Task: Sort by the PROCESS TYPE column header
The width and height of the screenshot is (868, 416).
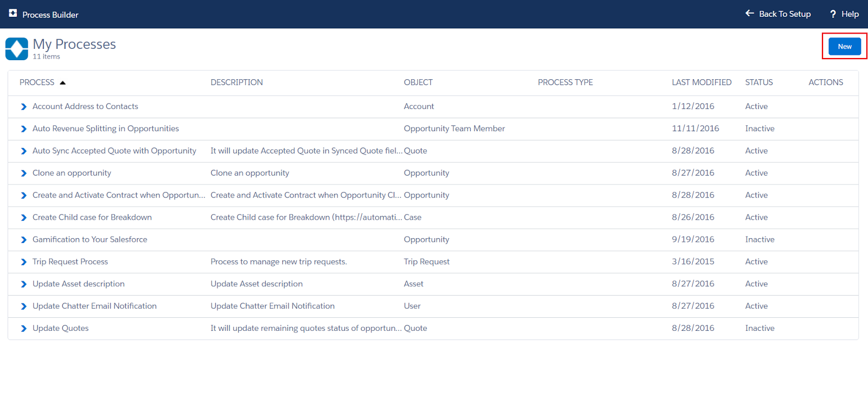Action: pos(565,82)
